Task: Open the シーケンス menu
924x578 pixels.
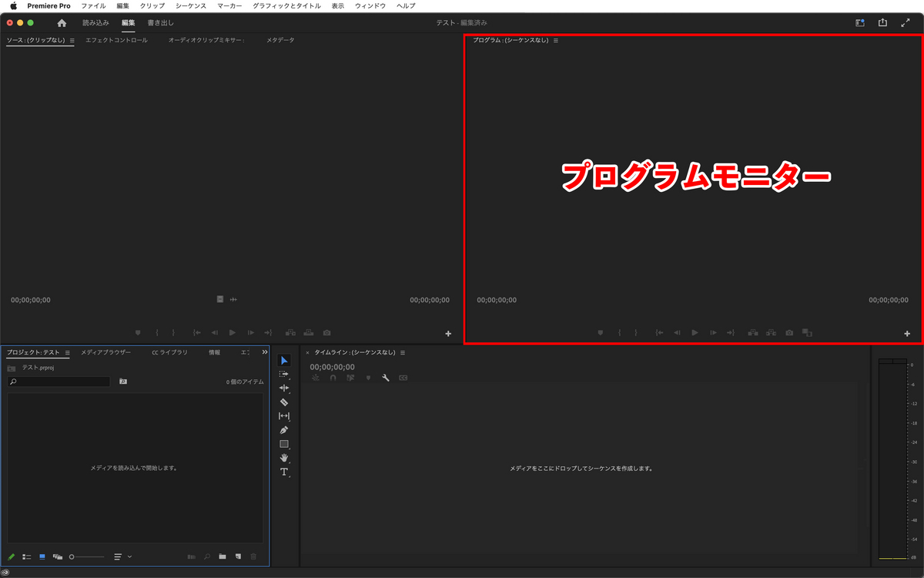Action: 191,5
